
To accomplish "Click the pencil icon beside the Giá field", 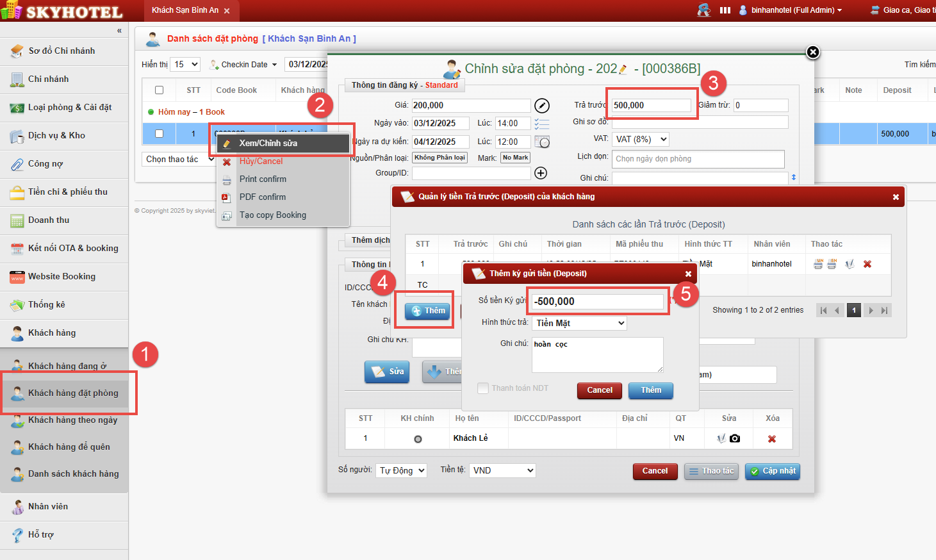I will click(541, 106).
